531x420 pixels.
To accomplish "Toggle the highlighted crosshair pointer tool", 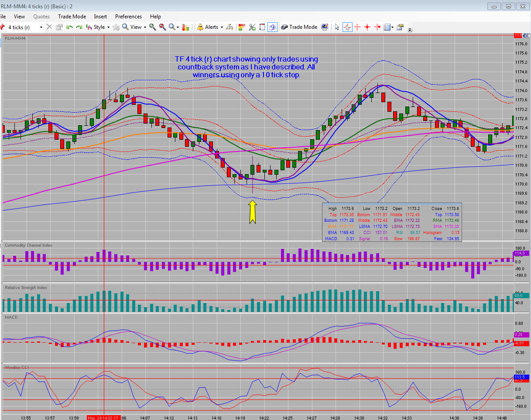I will click(347, 27).
